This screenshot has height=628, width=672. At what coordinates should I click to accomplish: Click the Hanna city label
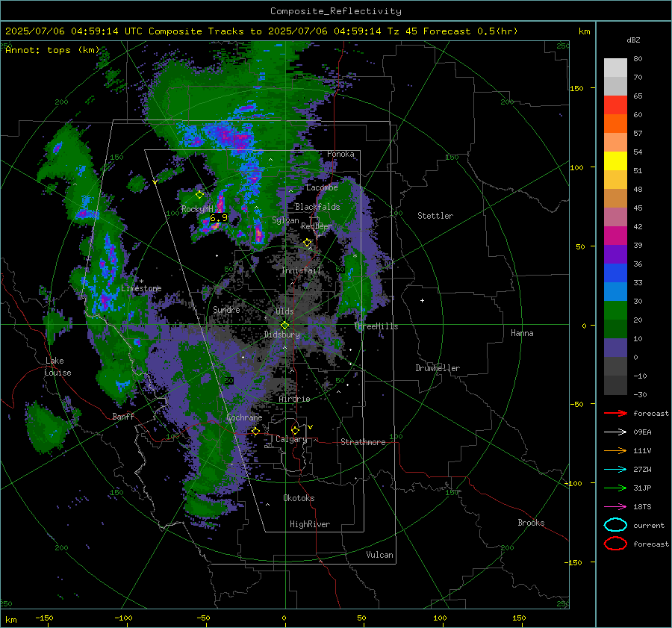522,332
